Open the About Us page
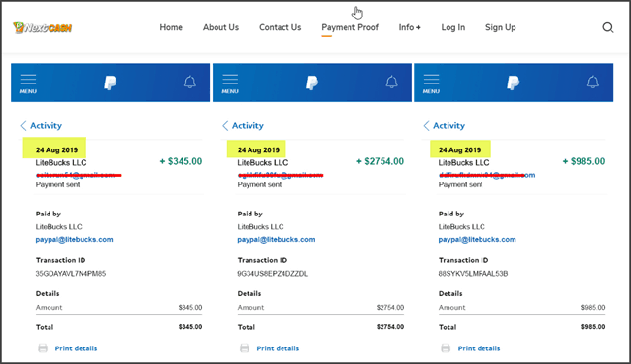631x364 pixels. click(220, 27)
